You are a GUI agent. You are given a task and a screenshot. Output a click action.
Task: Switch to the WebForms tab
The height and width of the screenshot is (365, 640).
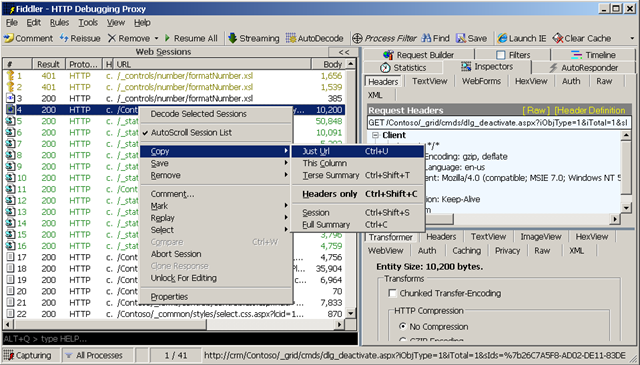pyautogui.click(x=481, y=81)
